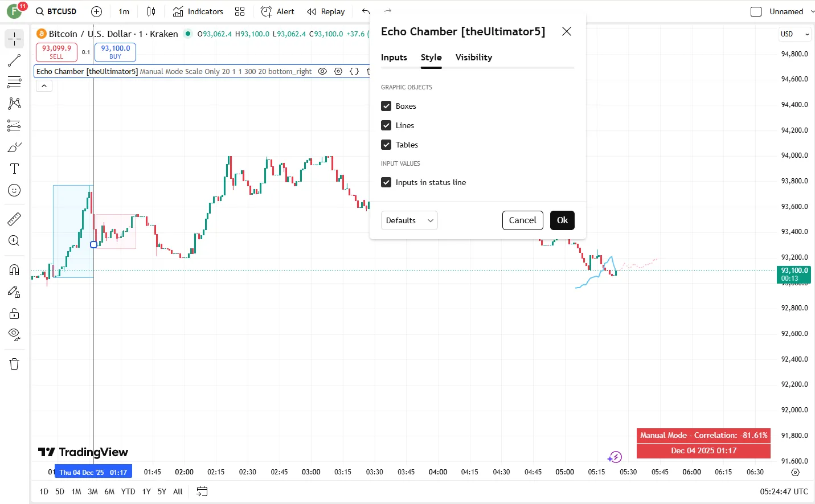Redo the last action
Image resolution: width=815 pixels, height=504 pixels.
(388, 11)
